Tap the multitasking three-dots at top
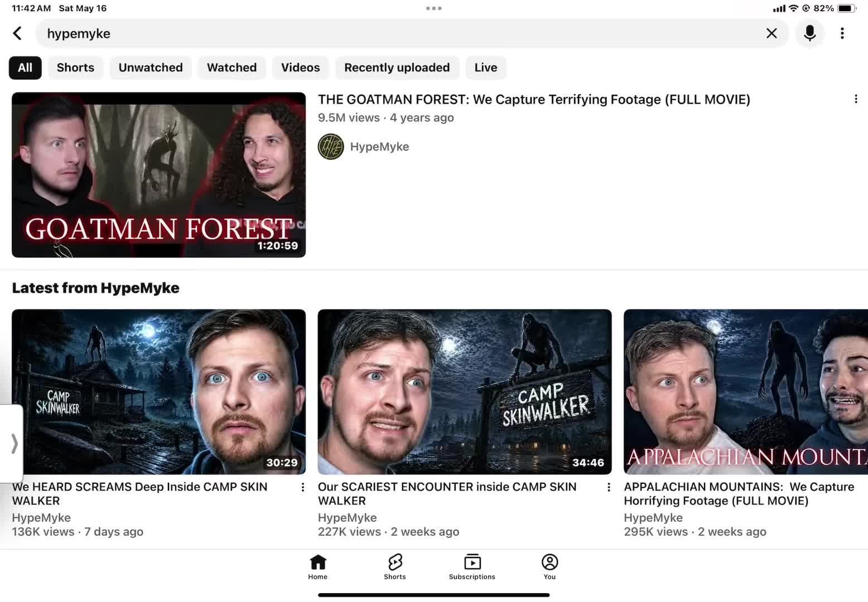 433,8
